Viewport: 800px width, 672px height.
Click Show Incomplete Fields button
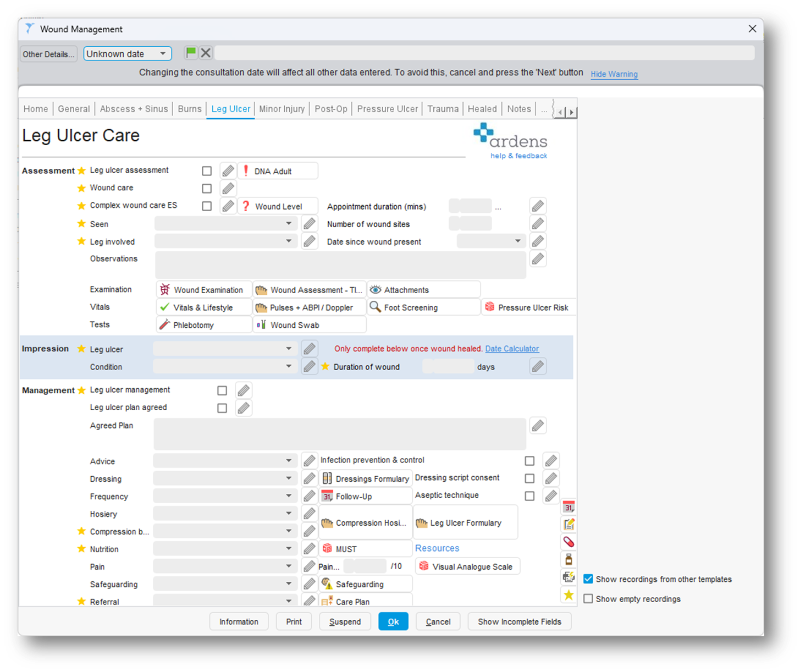coord(520,621)
